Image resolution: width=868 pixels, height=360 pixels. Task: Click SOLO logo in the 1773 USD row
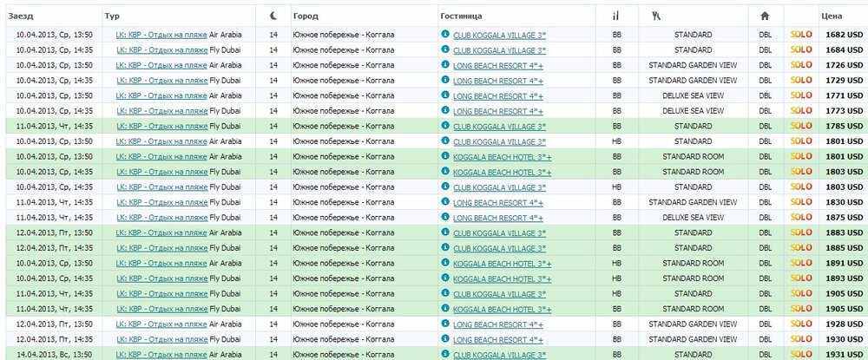[801, 110]
